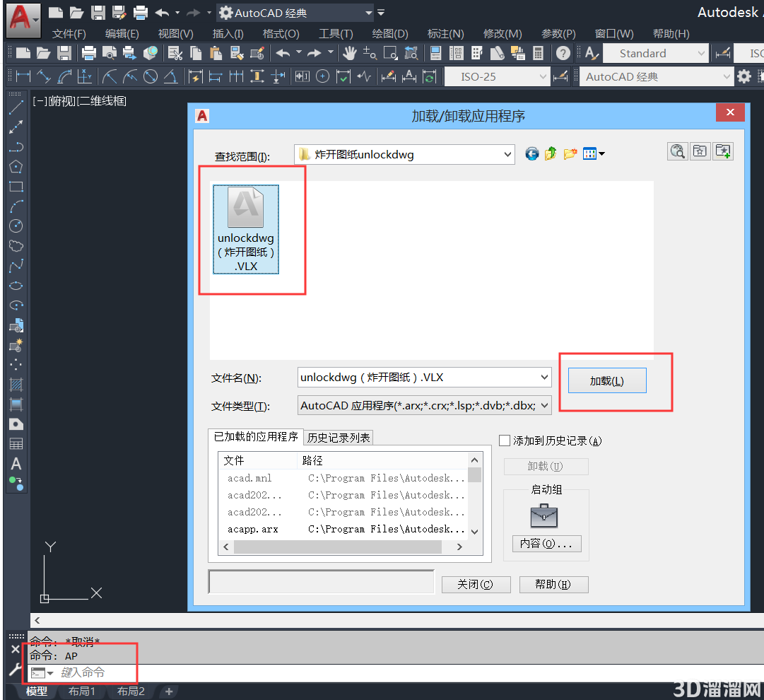Select the Revision cloud tool

click(16, 245)
